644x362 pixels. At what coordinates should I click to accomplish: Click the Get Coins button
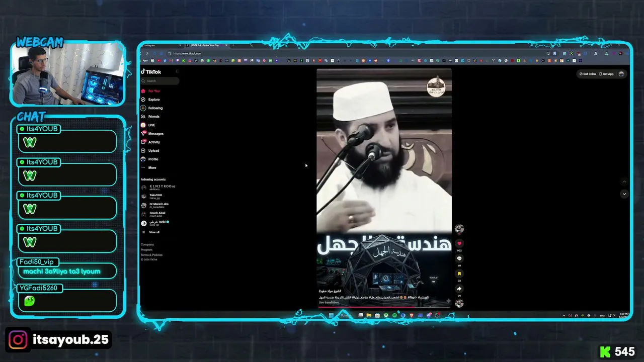point(588,74)
